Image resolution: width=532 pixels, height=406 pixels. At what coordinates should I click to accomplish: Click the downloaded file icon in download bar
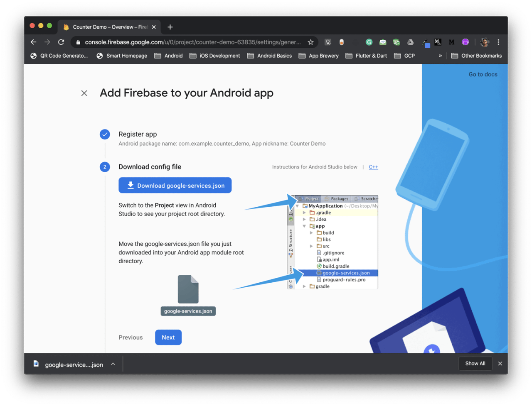(36, 364)
